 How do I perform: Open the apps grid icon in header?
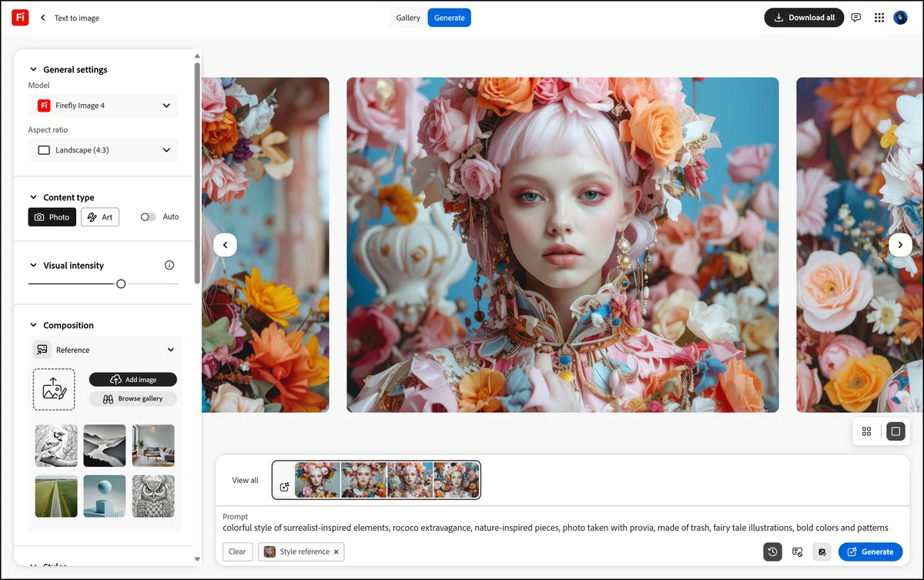[879, 18]
